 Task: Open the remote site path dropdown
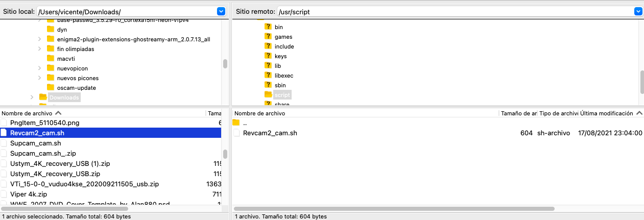(x=638, y=11)
